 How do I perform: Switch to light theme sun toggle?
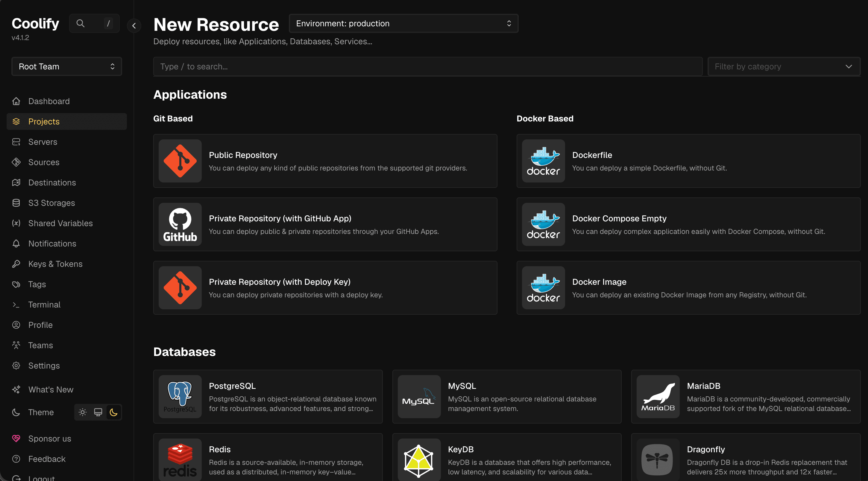click(83, 412)
